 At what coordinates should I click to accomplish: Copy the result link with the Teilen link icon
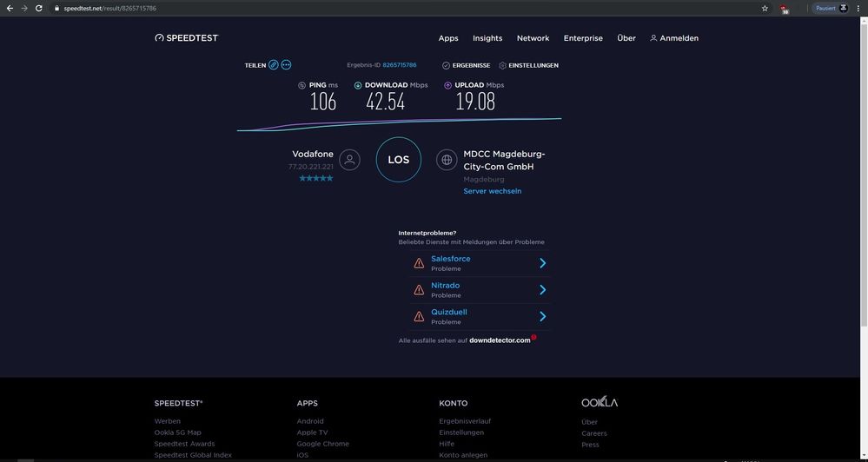point(274,65)
